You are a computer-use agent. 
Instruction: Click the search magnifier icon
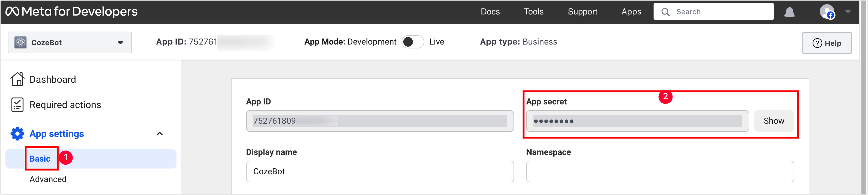click(x=665, y=12)
